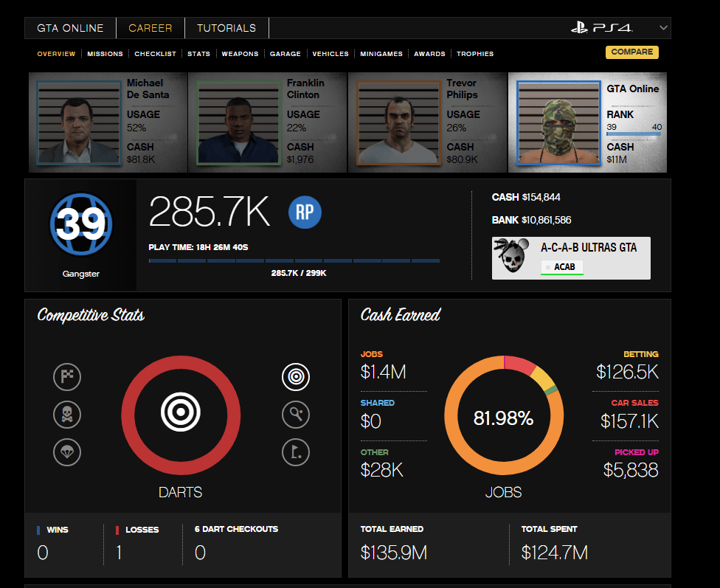This screenshot has width=720, height=588.
Task: Select the parachuting stat icon
Action: click(67, 452)
